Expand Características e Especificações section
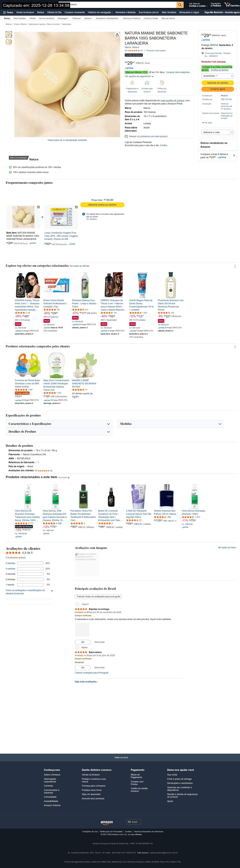Screen dimensions: 240x868 tap(108, 424)
